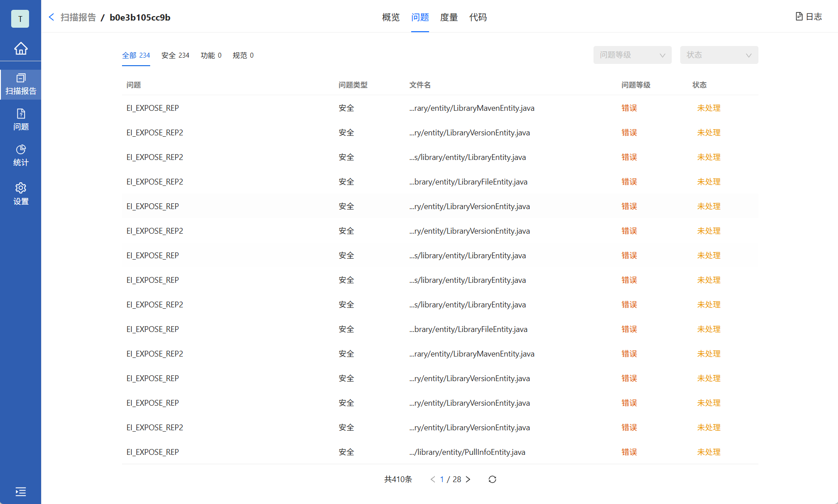Click the T avatar at top left
This screenshot has height=504, width=838.
tap(20, 19)
